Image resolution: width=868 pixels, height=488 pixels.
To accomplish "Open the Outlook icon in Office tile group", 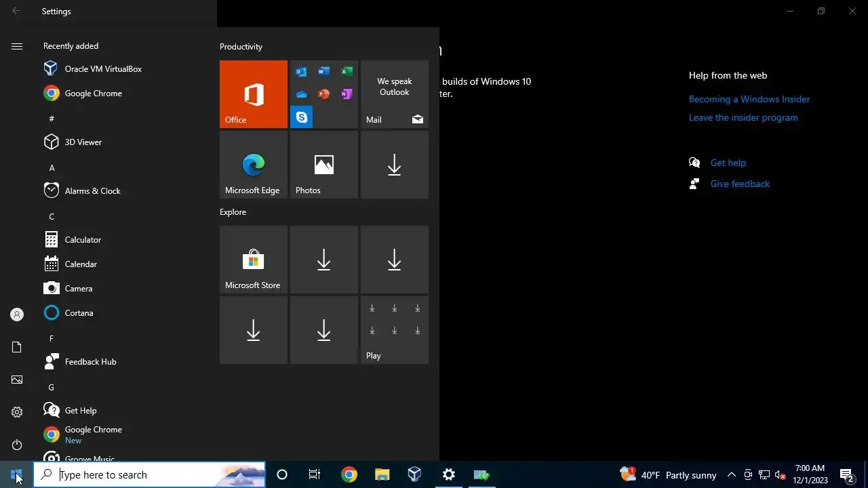I will coord(301,72).
